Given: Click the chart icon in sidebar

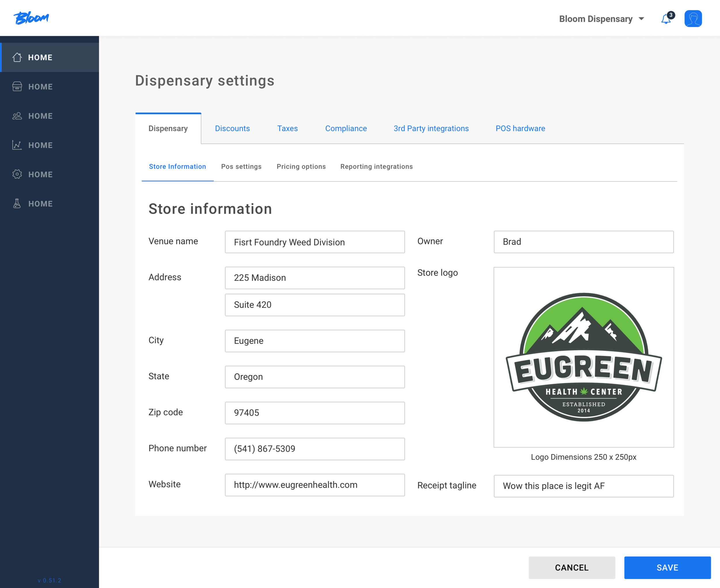Looking at the screenshot, I should [x=17, y=145].
